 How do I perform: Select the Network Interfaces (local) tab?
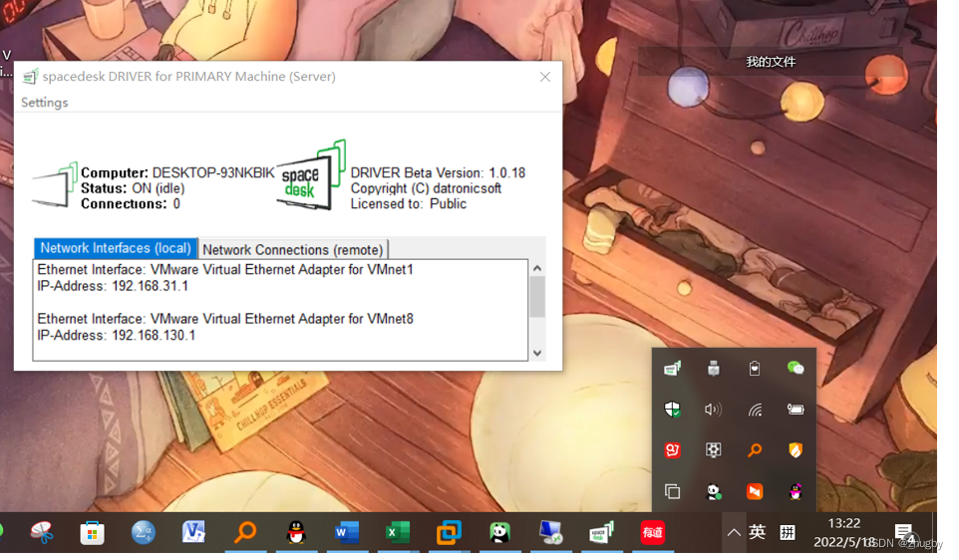coord(116,248)
